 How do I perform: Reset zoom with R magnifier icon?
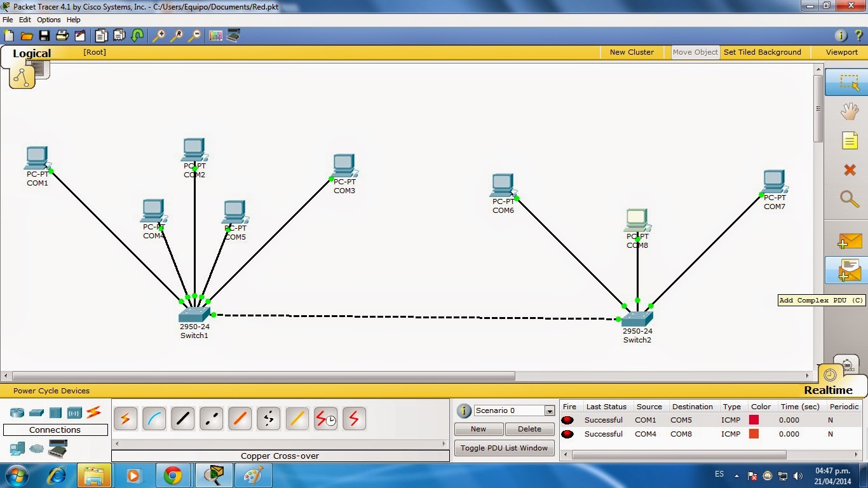pos(177,36)
